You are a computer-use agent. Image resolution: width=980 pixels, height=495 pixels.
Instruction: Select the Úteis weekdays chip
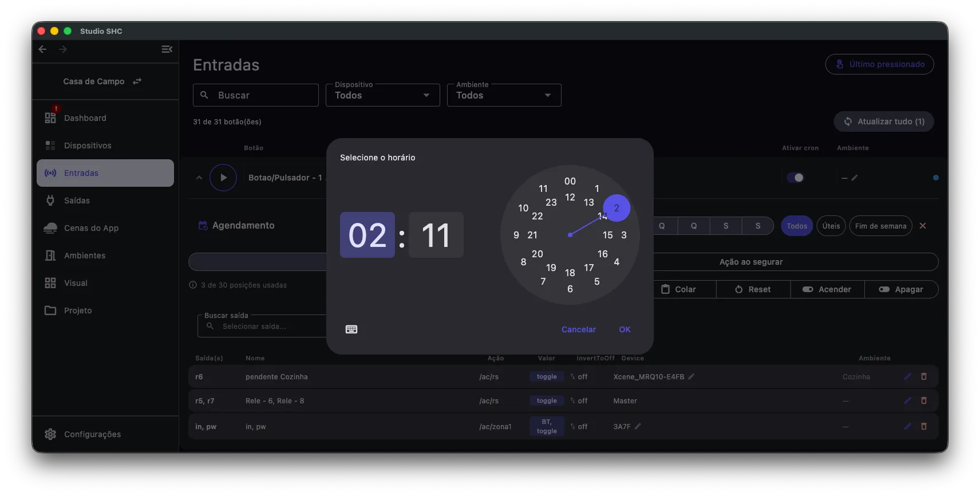point(831,226)
